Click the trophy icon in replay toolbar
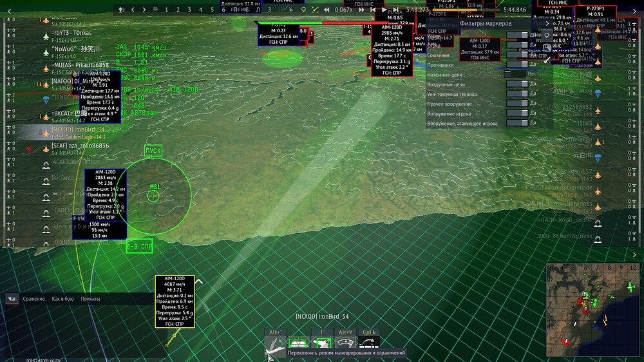644x362 pixels. click(121, 10)
